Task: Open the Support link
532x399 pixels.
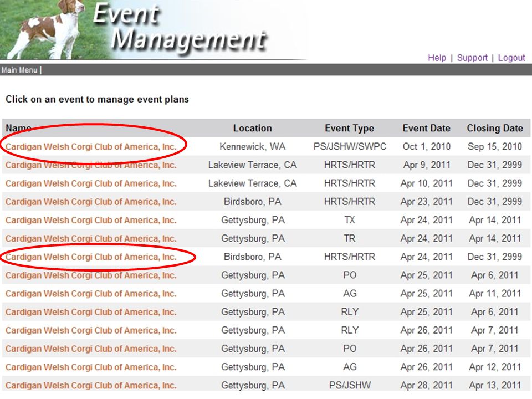Action: point(472,58)
